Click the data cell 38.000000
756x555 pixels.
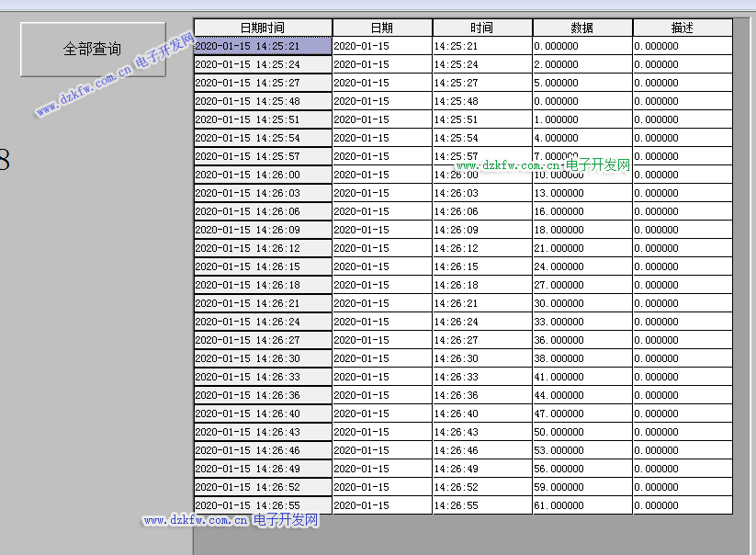tap(582, 358)
